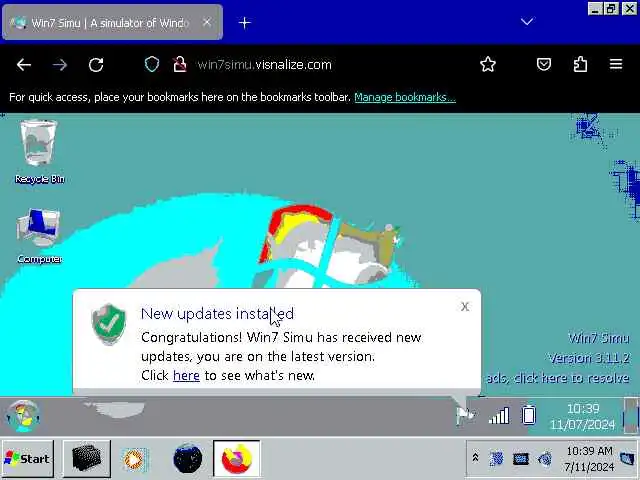Open the Pocket save icon
The image size is (640, 480).
(x=544, y=64)
